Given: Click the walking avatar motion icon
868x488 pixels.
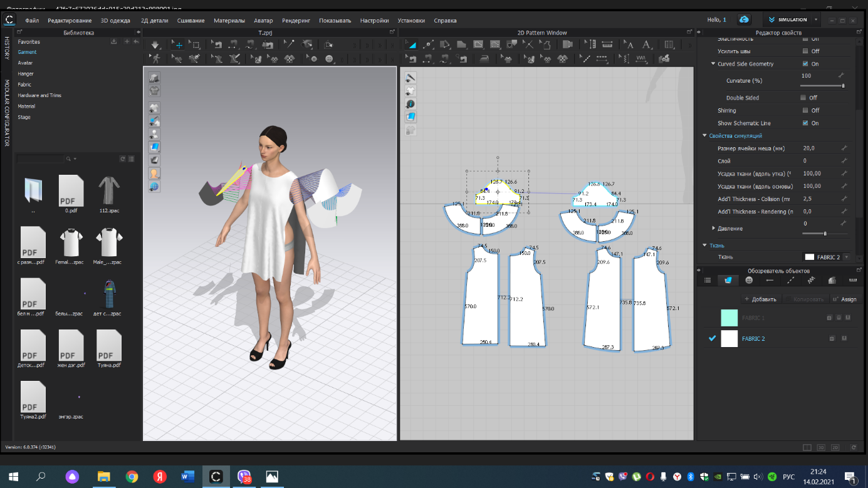Looking at the screenshot, I should click(x=155, y=58).
